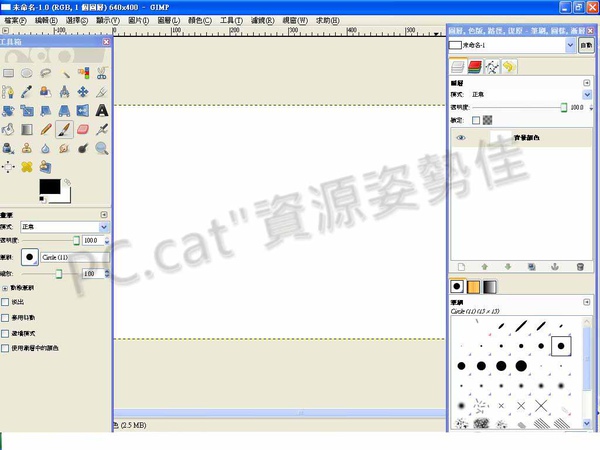Click the black foreground color swatch

click(x=50, y=186)
